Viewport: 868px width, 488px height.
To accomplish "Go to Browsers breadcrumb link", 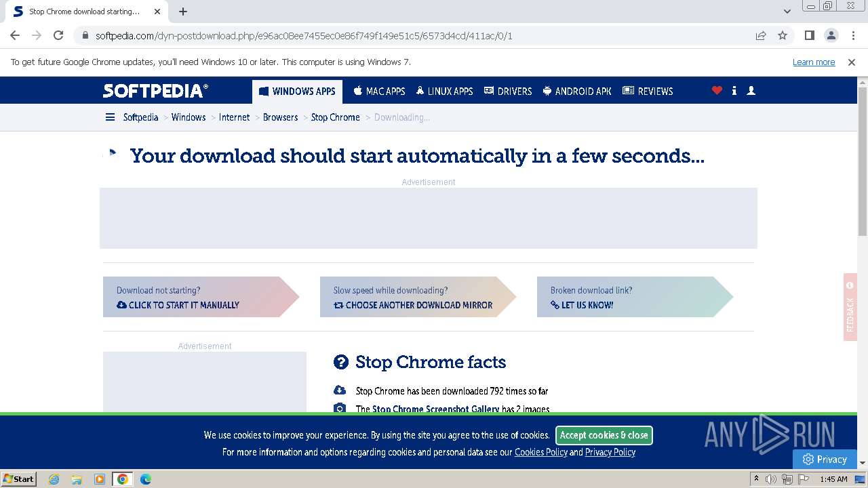I will coord(281,117).
